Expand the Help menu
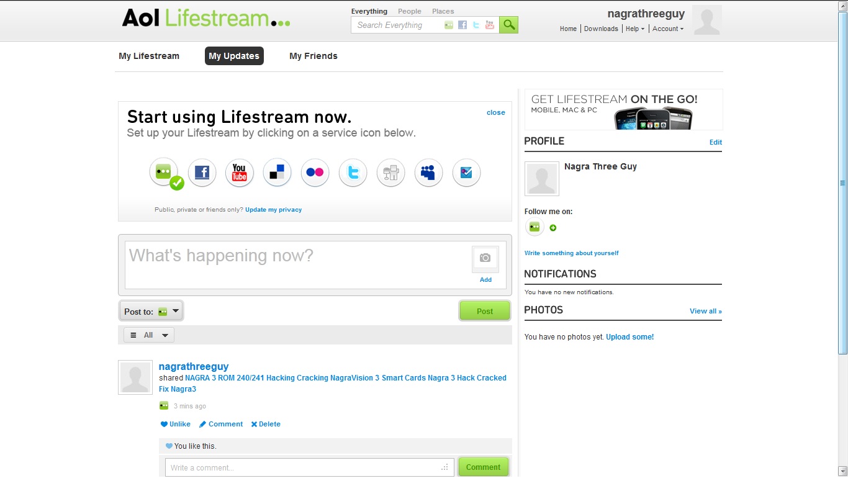The width and height of the screenshot is (848, 504). tap(635, 29)
